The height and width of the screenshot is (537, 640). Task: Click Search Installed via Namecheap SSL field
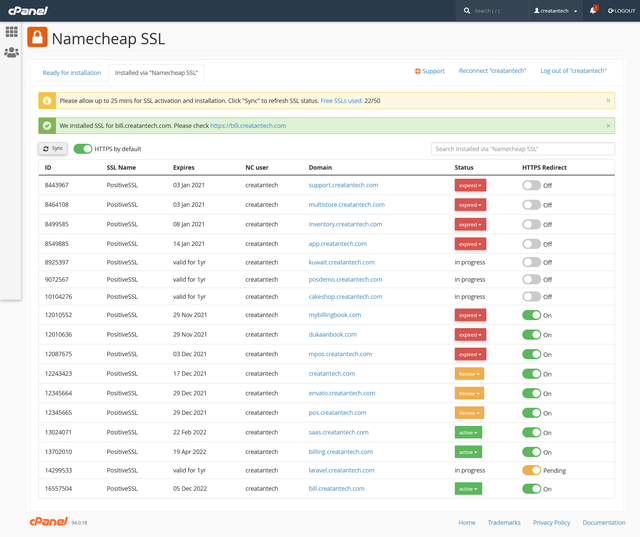[523, 149]
